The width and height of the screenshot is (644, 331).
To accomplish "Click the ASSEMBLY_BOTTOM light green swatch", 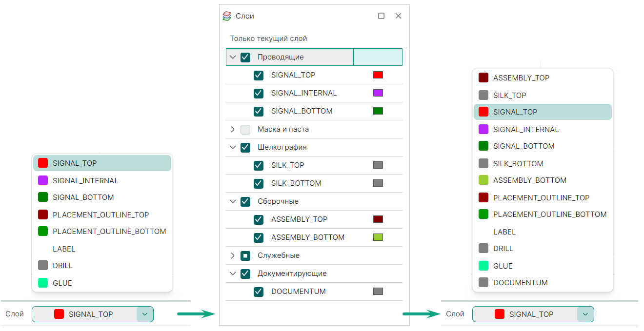I will click(x=378, y=237).
